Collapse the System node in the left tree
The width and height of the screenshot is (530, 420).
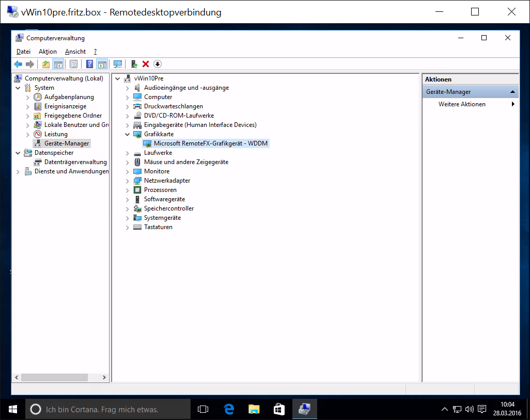tap(18, 88)
